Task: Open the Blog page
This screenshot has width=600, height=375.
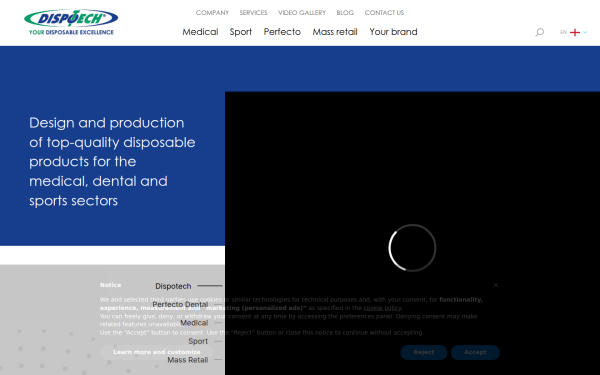Action: (x=345, y=13)
